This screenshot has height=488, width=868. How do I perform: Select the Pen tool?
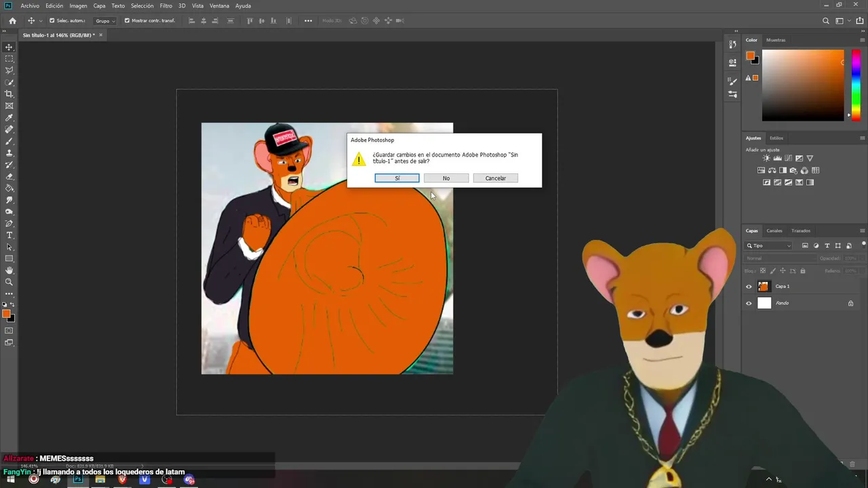[9, 224]
